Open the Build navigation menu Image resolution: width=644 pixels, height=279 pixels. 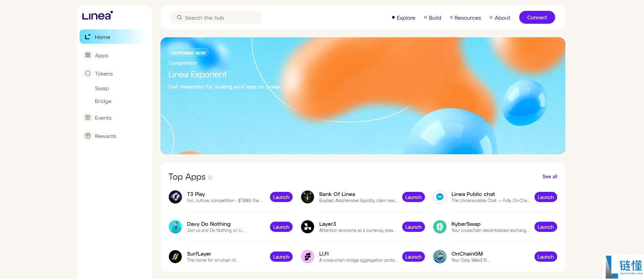point(432,18)
